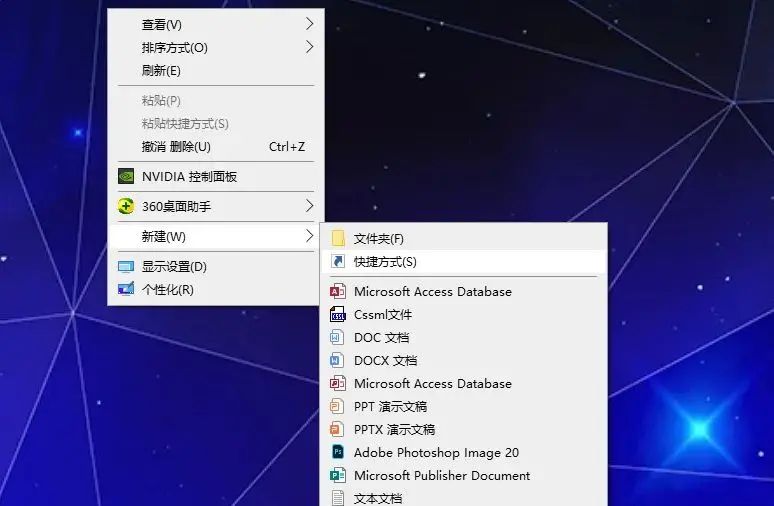Click the Microsoft Publisher Document icon
Screen dimensions: 774x506
click(338, 475)
